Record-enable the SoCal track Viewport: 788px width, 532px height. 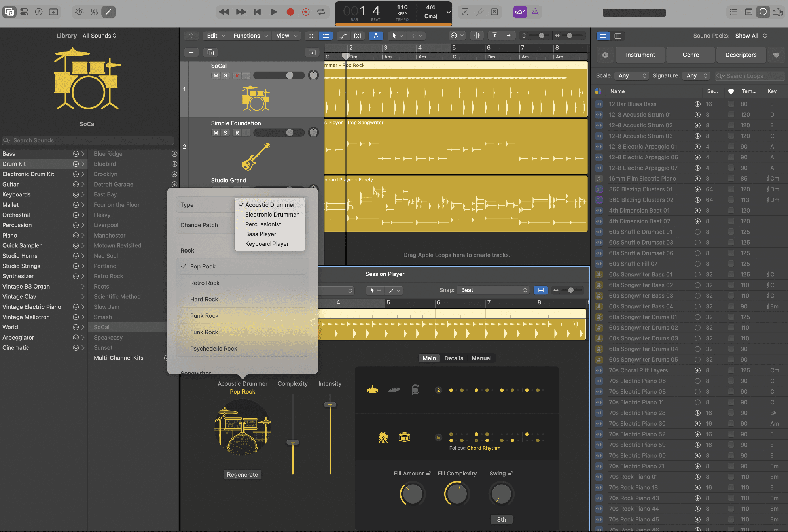[237, 75]
